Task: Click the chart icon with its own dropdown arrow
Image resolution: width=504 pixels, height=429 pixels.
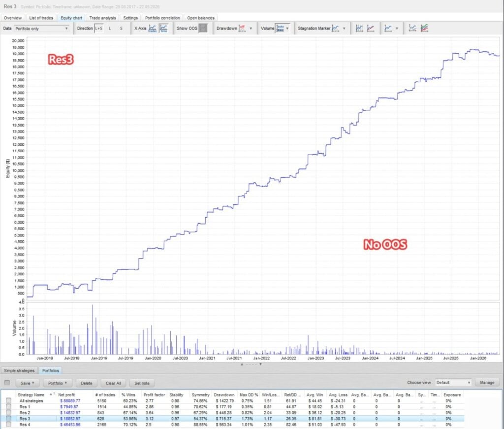Action: [388, 28]
